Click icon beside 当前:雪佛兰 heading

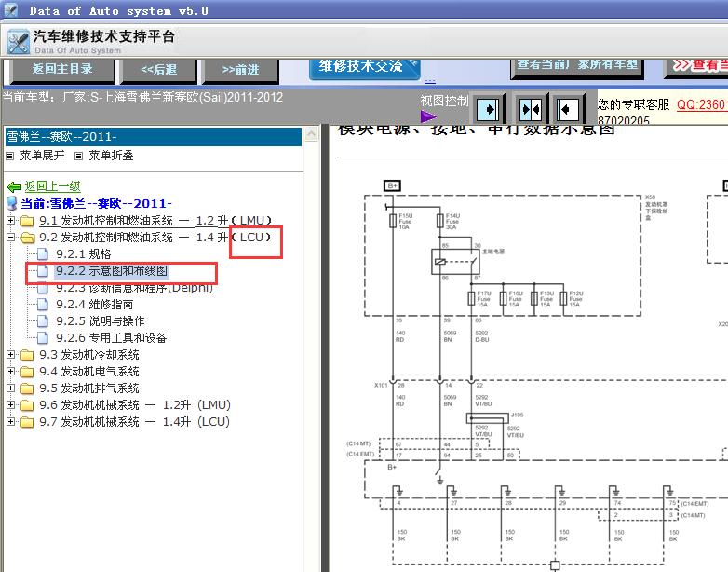[x=11, y=203]
